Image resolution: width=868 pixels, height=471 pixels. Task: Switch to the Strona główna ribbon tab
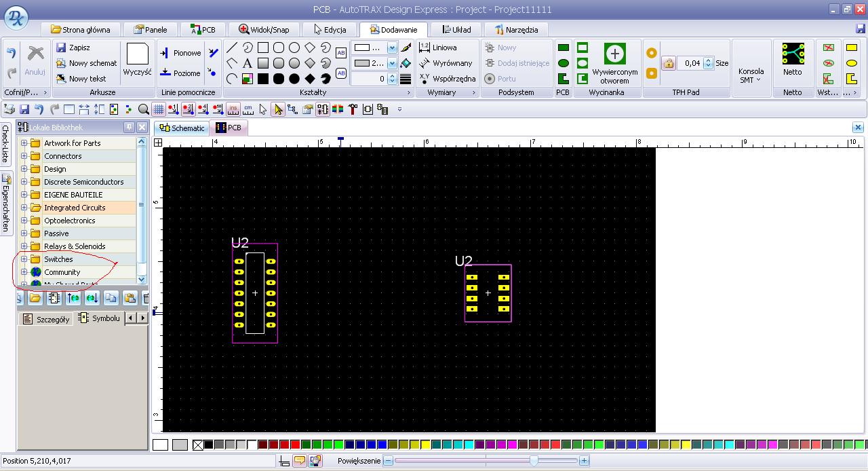[x=80, y=30]
